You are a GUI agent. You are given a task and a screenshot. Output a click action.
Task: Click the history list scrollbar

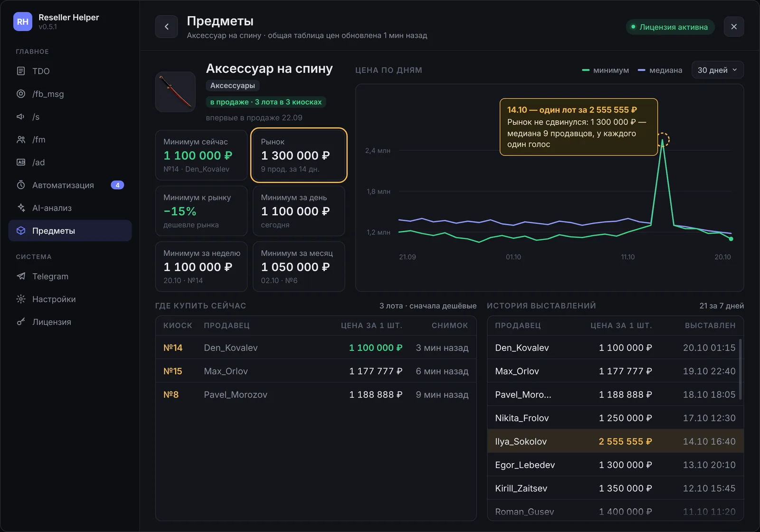point(741,370)
